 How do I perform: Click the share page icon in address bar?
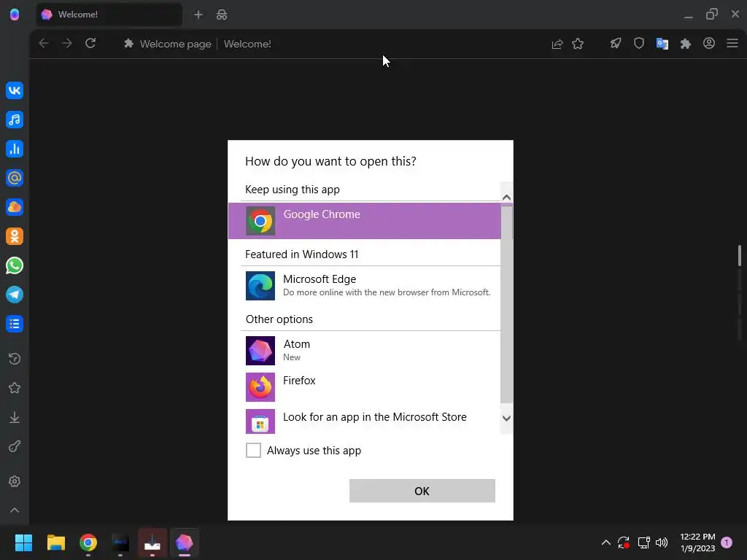[x=557, y=44]
